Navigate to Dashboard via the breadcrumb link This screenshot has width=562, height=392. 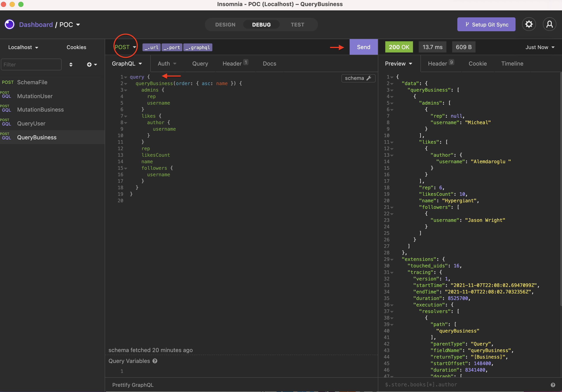click(36, 25)
